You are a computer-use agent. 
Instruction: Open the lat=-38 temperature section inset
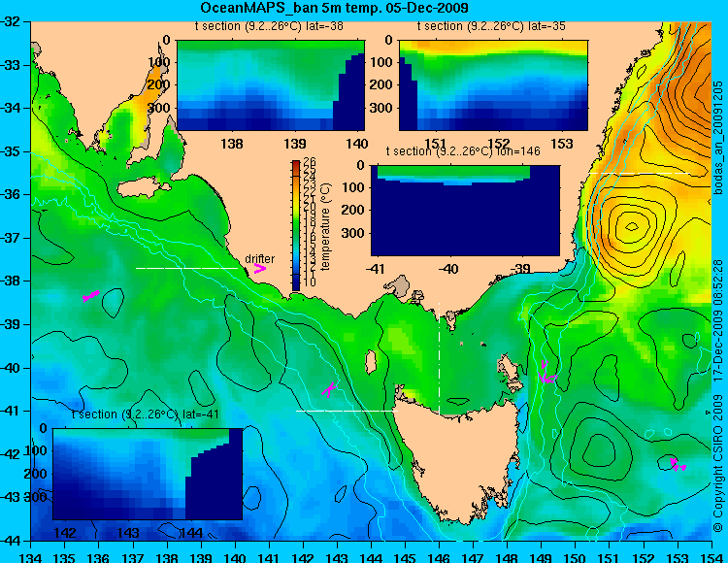tap(271, 85)
